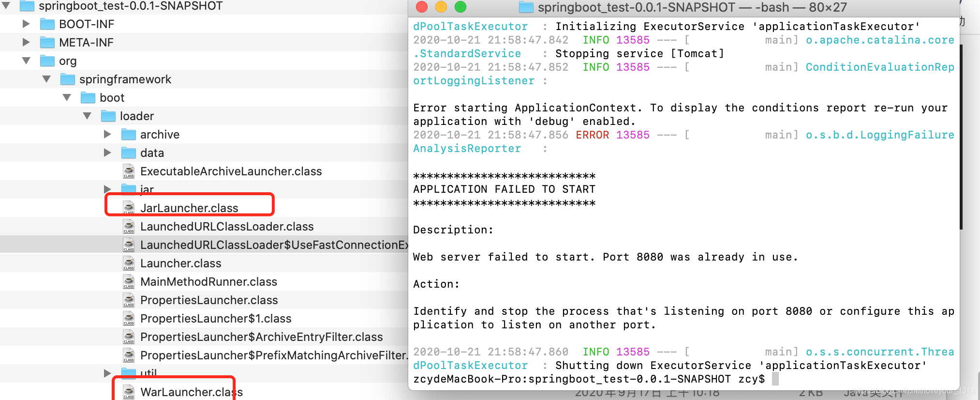Click the red ERROR log level text

pos(592,135)
